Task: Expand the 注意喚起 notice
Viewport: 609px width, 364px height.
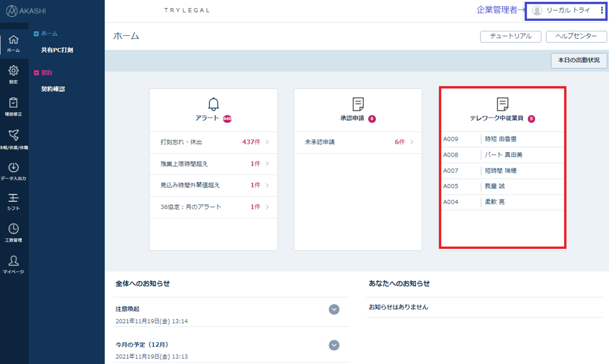Action: [334, 310]
